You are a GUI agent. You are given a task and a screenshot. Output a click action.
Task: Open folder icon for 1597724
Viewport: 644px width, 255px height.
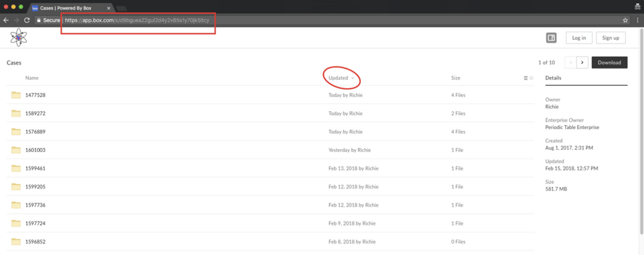coord(16,223)
